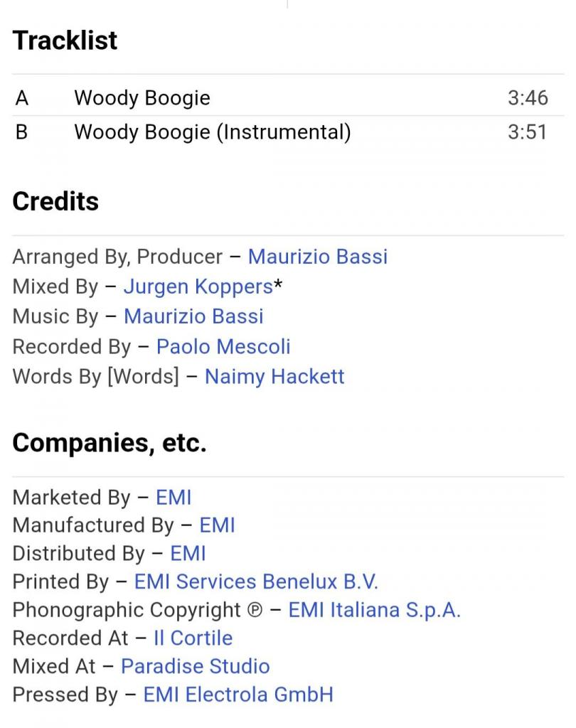Click EMI link next to Manufactured By

pyautogui.click(x=217, y=525)
